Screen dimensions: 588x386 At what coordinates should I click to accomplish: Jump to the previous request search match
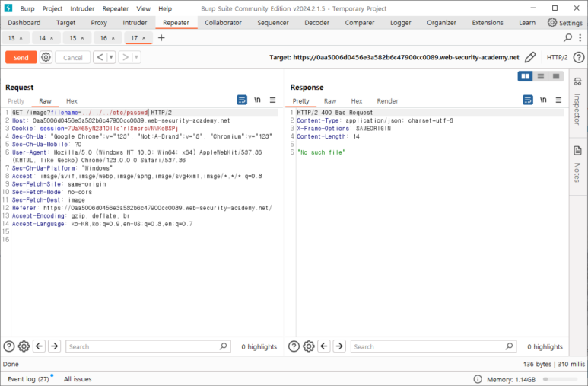[39, 346]
